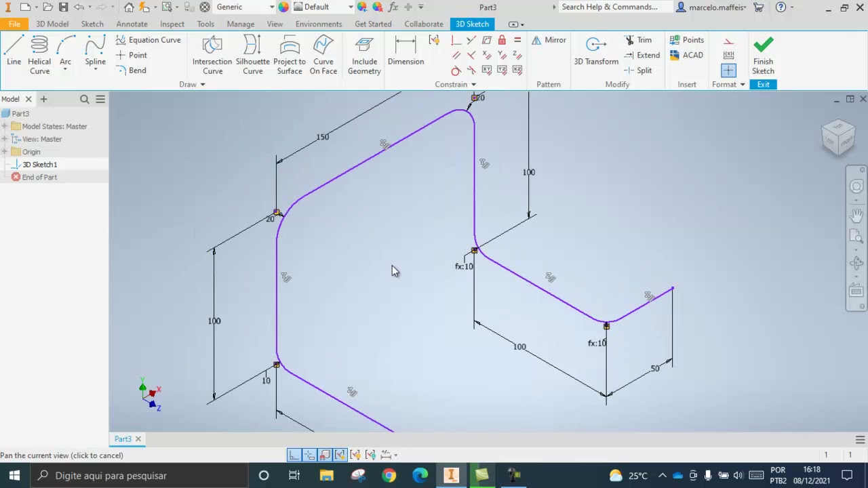Toggle hide all constraints status button
The image size is (868, 488).
click(x=370, y=455)
